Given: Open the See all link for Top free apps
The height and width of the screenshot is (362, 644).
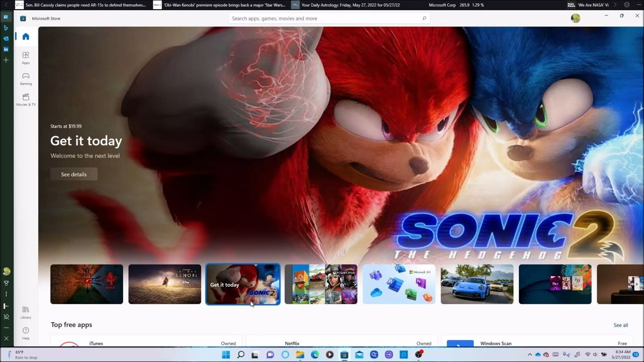Looking at the screenshot, I should pyautogui.click(x=620, y=325).
